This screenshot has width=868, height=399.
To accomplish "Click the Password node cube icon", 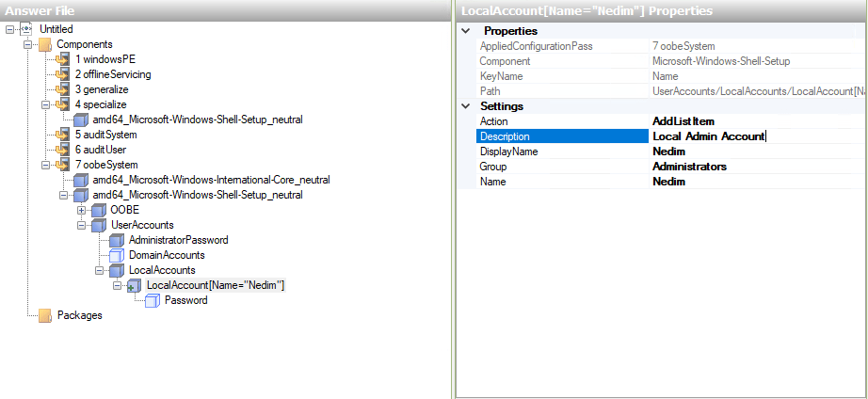I will [x=153, y=300].
